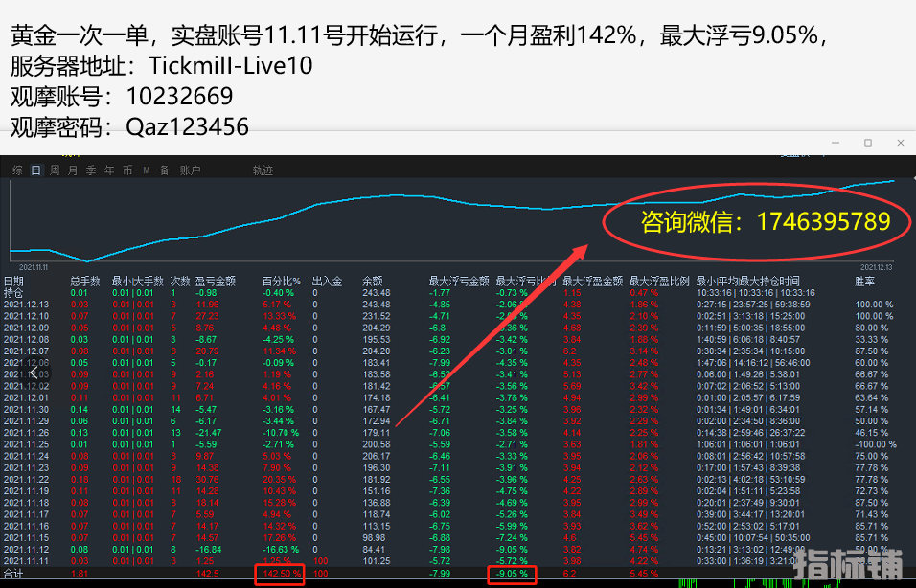This screenshot has height=588, width=916.
Task: Click the left chevron arrow overlay
Action: pos(34,373)
